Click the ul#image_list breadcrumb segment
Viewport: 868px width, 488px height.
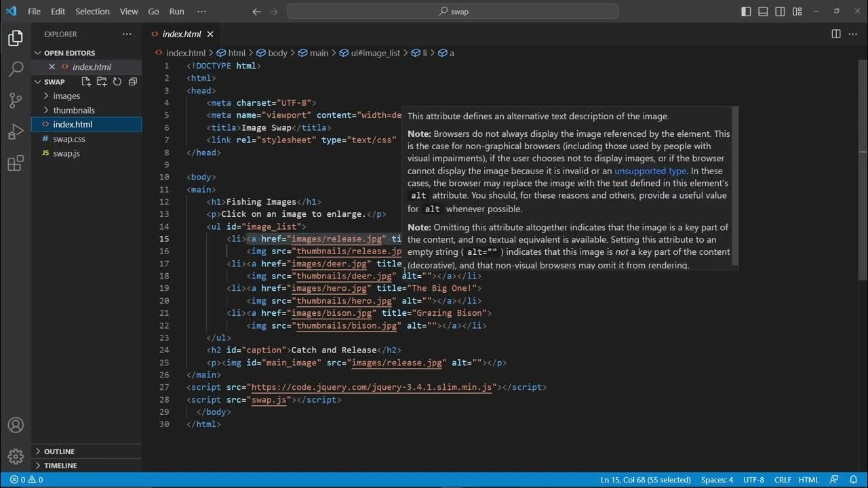coord(370,53)
